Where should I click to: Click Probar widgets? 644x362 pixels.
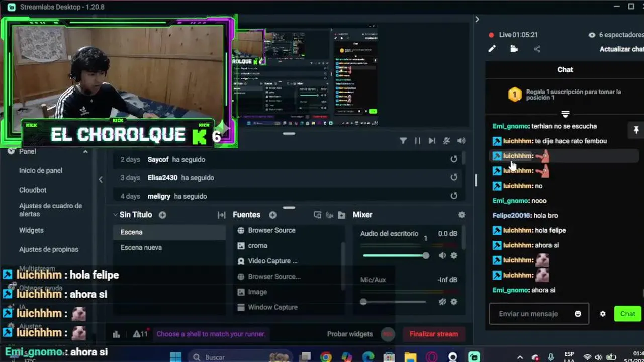(x=350, y=334)
